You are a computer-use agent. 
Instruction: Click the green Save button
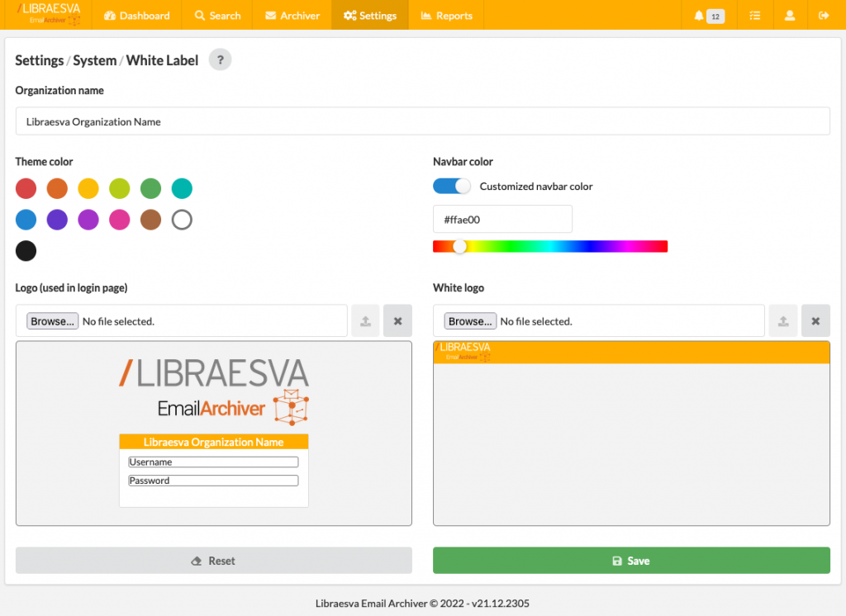pyautogui.click(x=631, y=561)
